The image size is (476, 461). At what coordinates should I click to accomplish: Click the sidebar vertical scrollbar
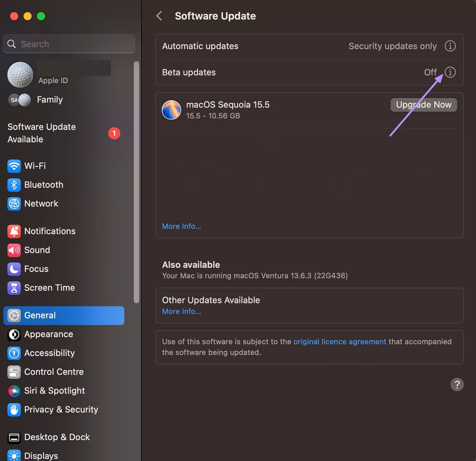[137, 182]
